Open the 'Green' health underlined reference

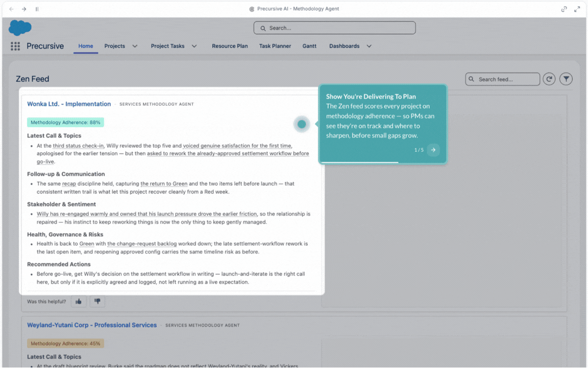click(87, 244)
